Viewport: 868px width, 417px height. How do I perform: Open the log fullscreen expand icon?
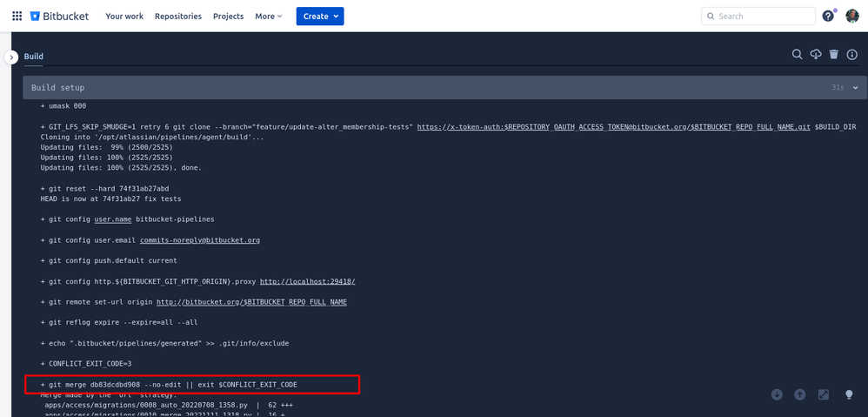pyautogui.click(x=824, y=394)
